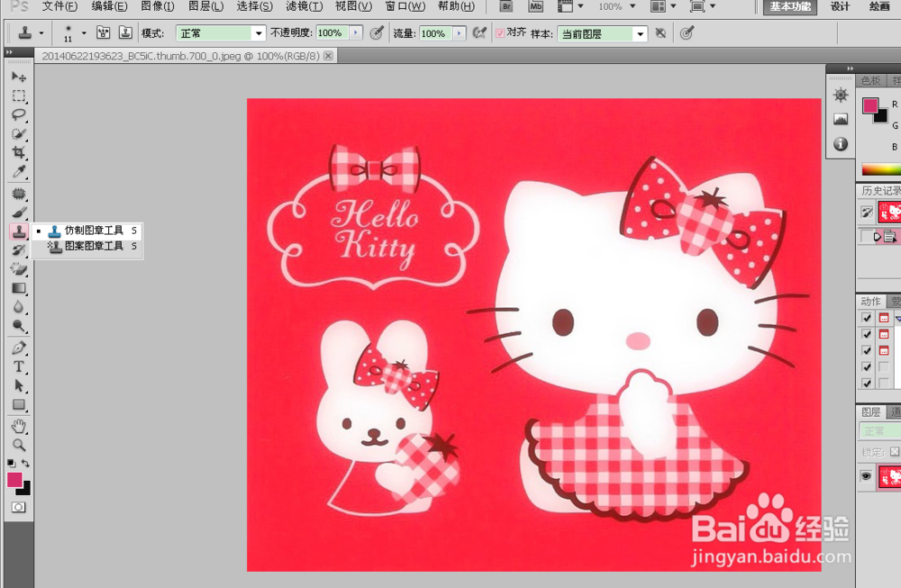The height and width of the screenshot is (588, 901).
Task: Open the Mode dropdown set to 正常
Action: (x=221, y=33)
